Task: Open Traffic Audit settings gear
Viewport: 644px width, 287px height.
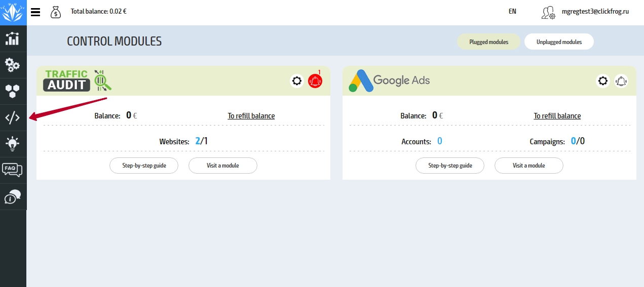Action: click(x=297, y=80)
